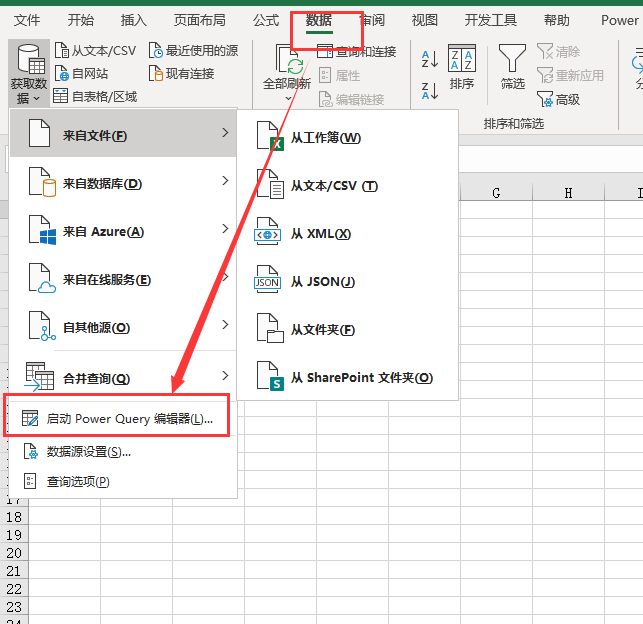Open 高级 advanced filter
The height and width of the screenshot is (624, 643).
click(x=559, y=99)
